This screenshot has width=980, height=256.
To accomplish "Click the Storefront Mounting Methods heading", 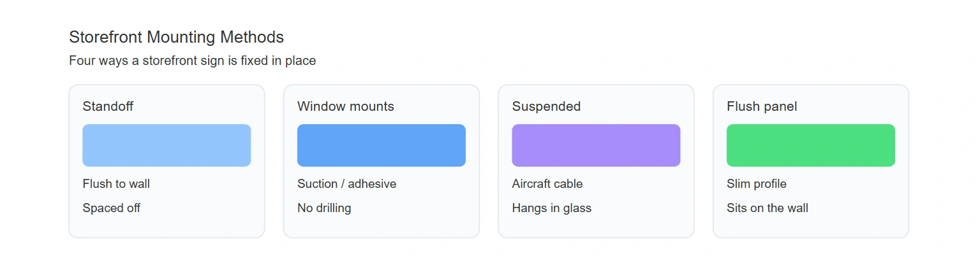I will (177, 37).
